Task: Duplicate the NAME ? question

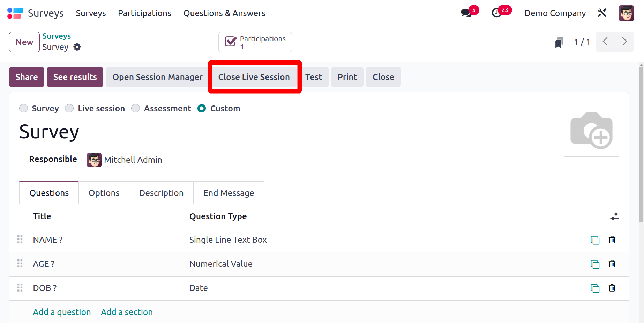Action: (x=595, y=240)
